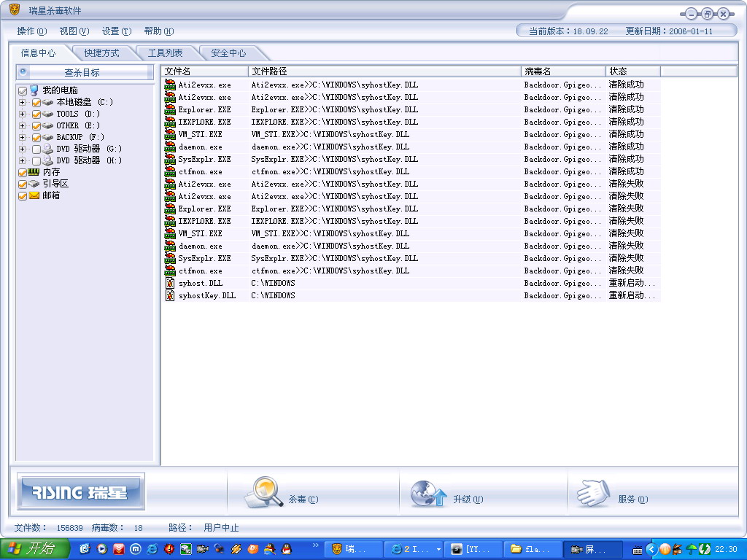
Task: Open the IE taskbar group dropdown arrow
Action: tap(438, 550)
